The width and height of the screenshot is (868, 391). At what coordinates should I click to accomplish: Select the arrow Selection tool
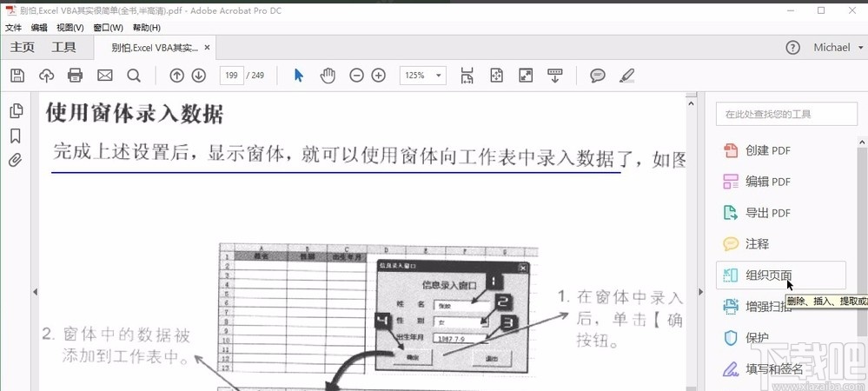coord(299,76)
